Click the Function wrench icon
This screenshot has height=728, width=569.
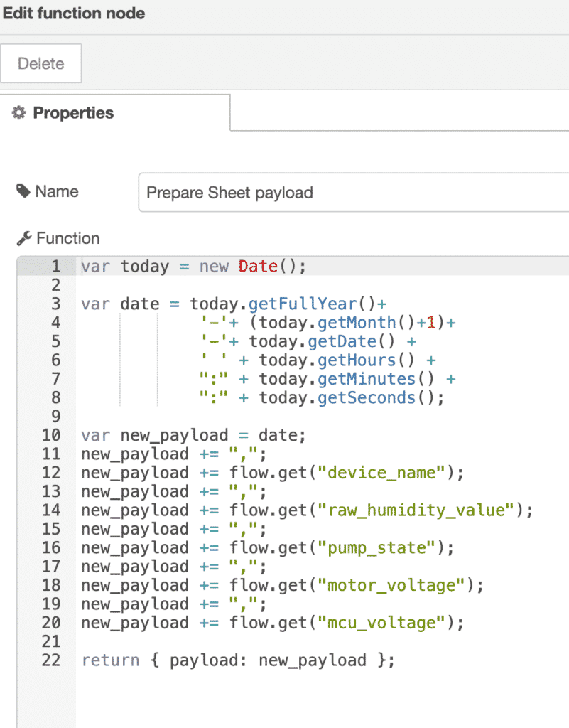24,238
